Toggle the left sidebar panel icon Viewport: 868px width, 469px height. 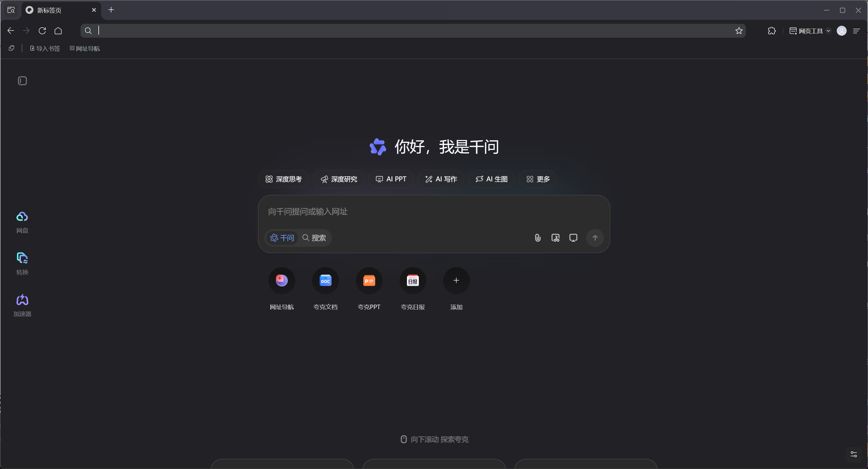(22, 81)
